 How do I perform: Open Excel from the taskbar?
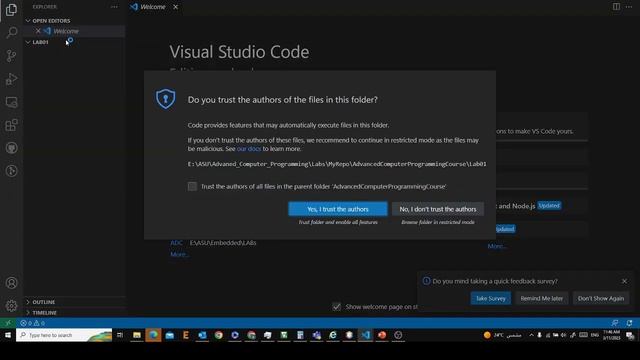tap(284, 335)
